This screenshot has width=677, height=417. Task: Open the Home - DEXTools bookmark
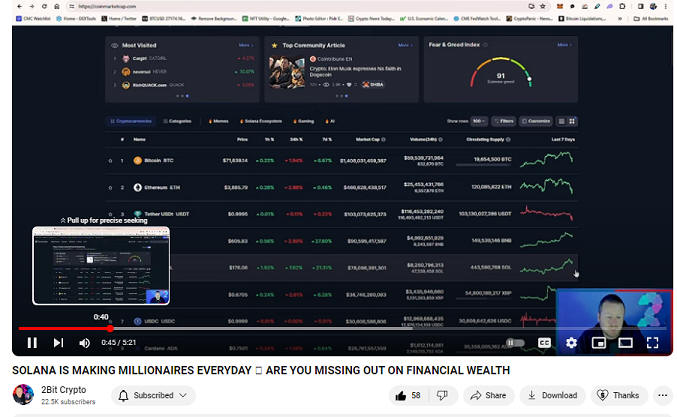[76, 19]
